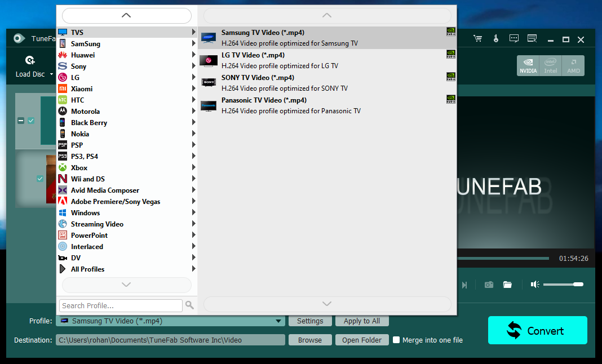Image resolution: width=602 pixels, height=364 pixels.
Task: Click the Load Disc icon
Action: click(30, 60)
